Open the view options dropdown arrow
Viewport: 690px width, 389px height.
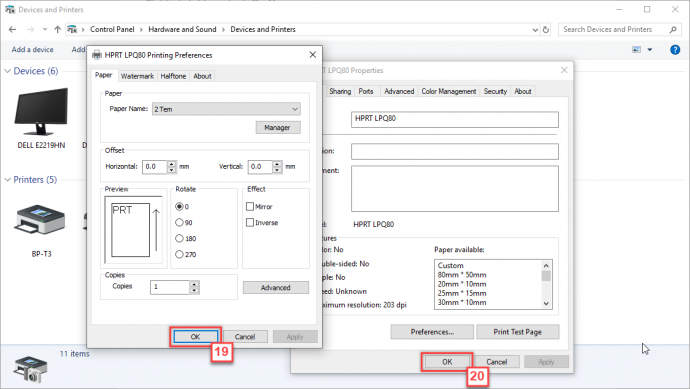(x=650, y=50)
